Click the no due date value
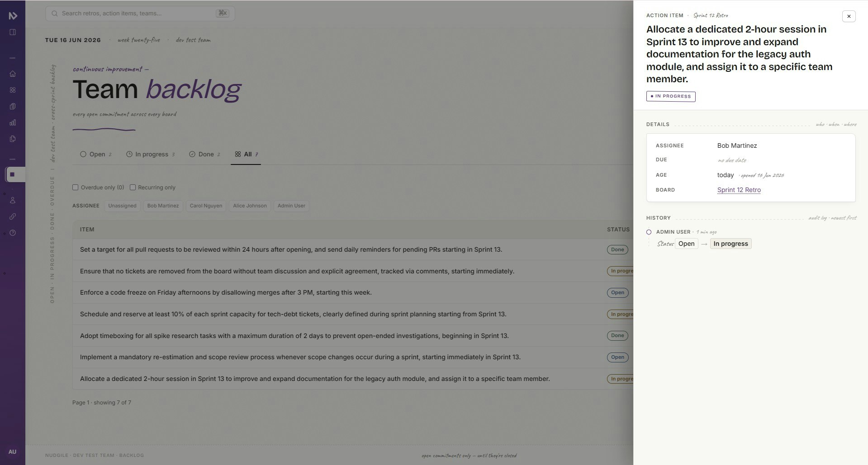 pyautogui.click(x=732, y=160)
